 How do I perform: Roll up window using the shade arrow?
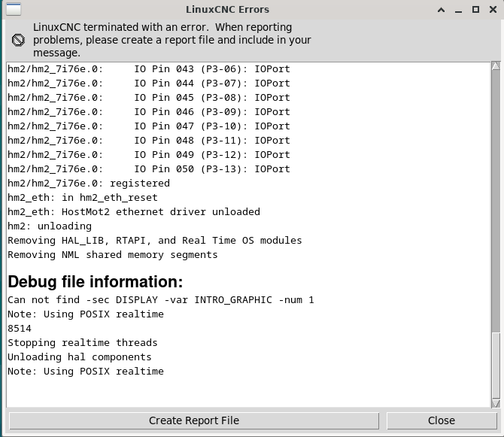pos(441,10)
